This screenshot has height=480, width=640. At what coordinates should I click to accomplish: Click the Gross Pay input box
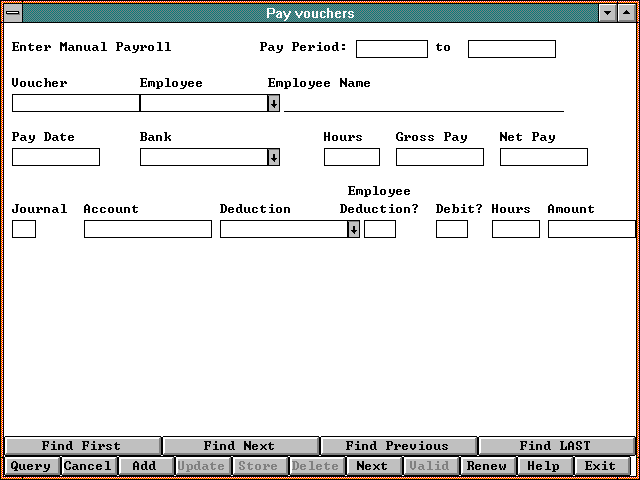coord(440,157)
